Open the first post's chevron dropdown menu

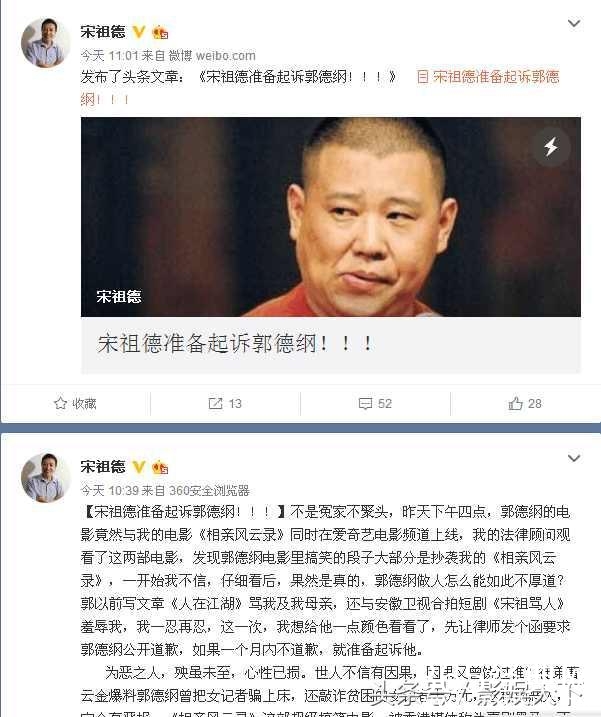[x=574, y=23]
